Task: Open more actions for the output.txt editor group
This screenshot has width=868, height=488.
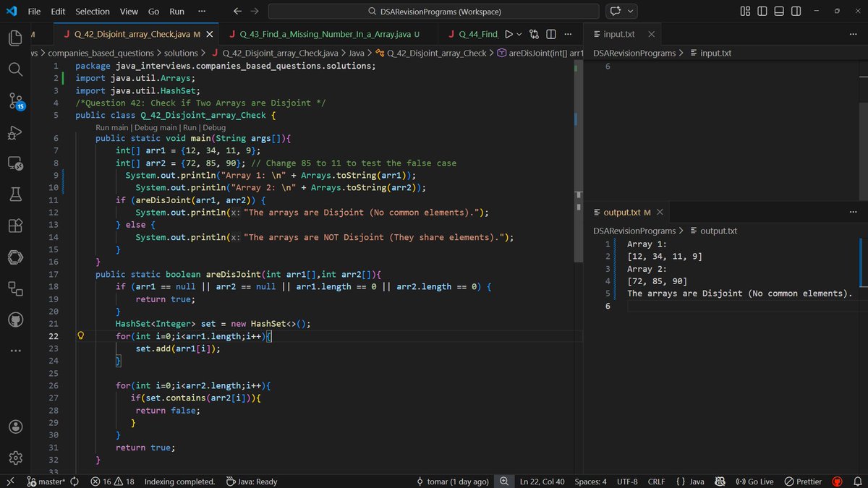Action: 852,212
